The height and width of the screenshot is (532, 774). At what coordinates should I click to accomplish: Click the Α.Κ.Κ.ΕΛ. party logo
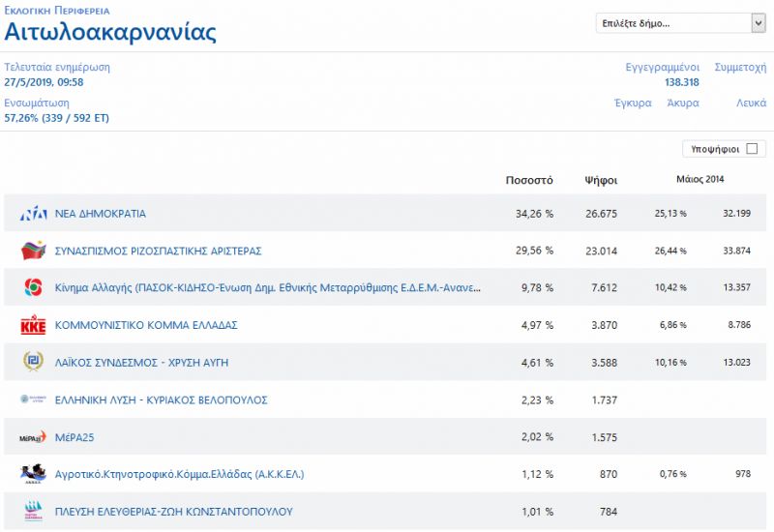pos(33,474)
